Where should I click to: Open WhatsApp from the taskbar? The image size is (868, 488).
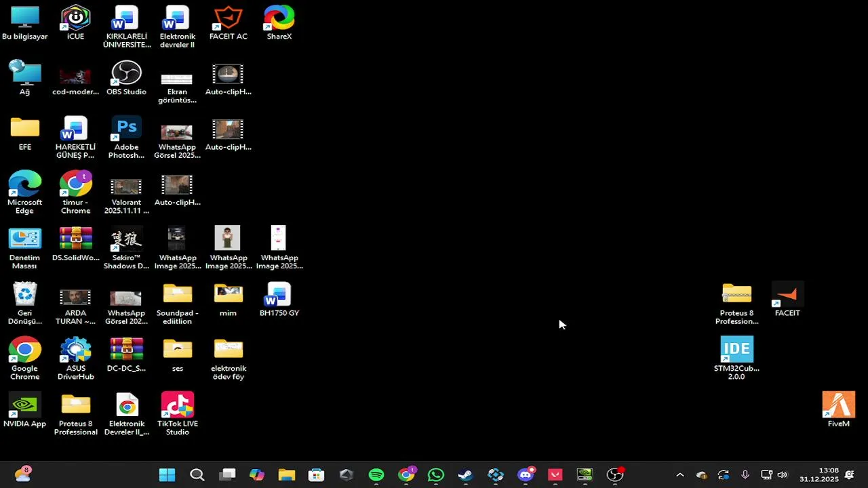coord(436,475)
